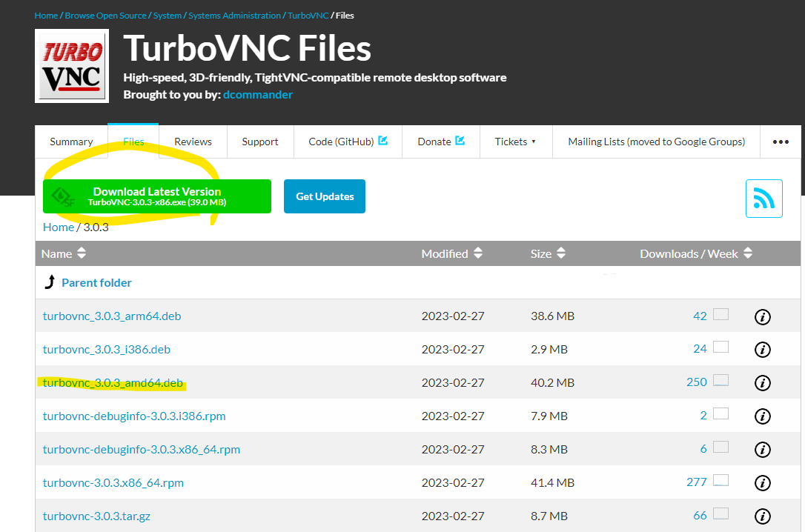Image resolution: width=805 pixels, height=532 pixels.
Task: Download turbovnc-3.0.3.tar.gz source archive
Action: [96, 516]
